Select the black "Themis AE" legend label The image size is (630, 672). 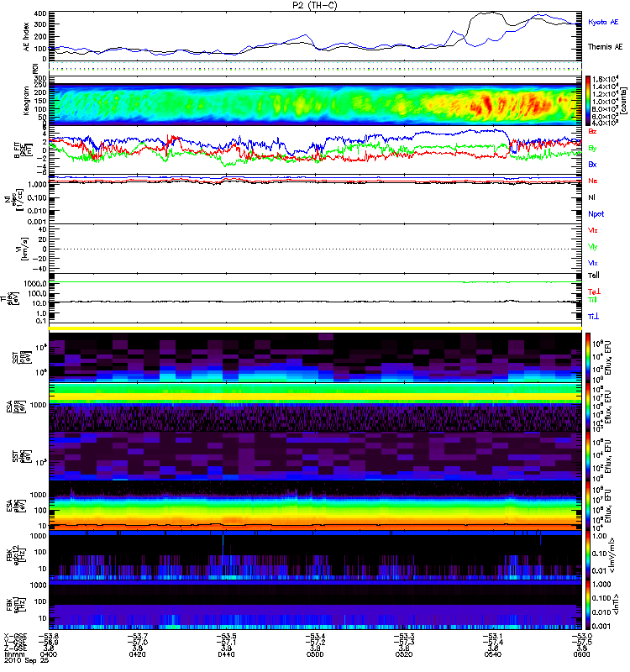pyautogui.click(x=605, y=47)
